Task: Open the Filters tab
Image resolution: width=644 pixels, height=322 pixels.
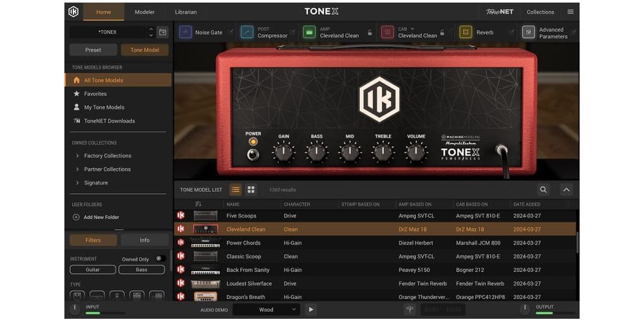Action: pyautogui.click(x=93, y=240)
